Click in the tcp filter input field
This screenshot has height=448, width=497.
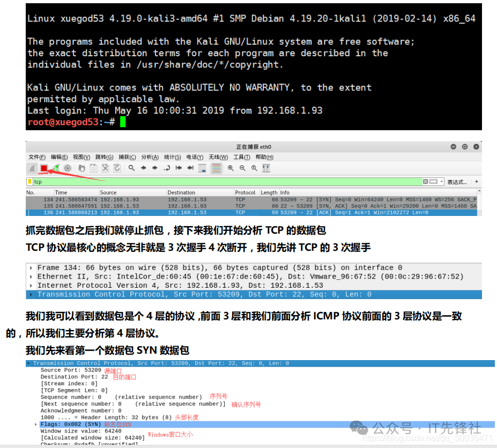[214, 182]
